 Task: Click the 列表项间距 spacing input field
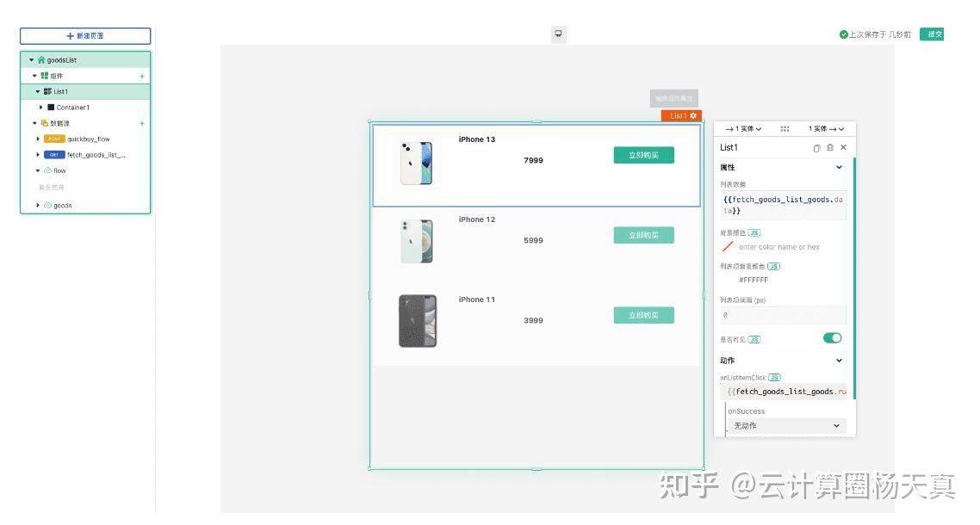click(781, 315)
